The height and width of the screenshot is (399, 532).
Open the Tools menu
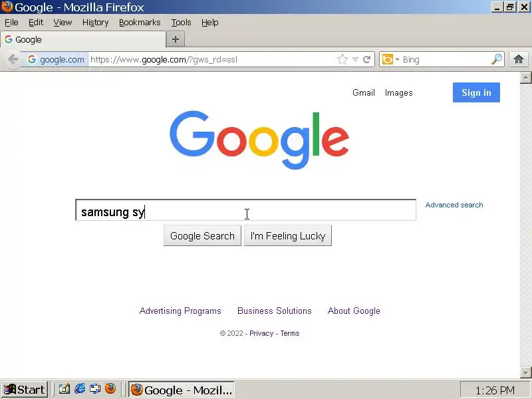pyautogui.click(x=181, y=23)
